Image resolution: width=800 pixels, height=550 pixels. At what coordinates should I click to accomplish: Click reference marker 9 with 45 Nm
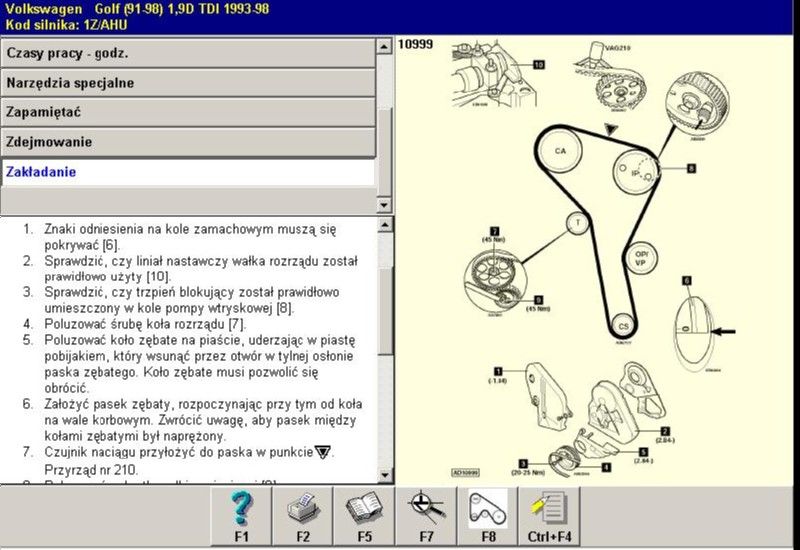click(538, 300)
